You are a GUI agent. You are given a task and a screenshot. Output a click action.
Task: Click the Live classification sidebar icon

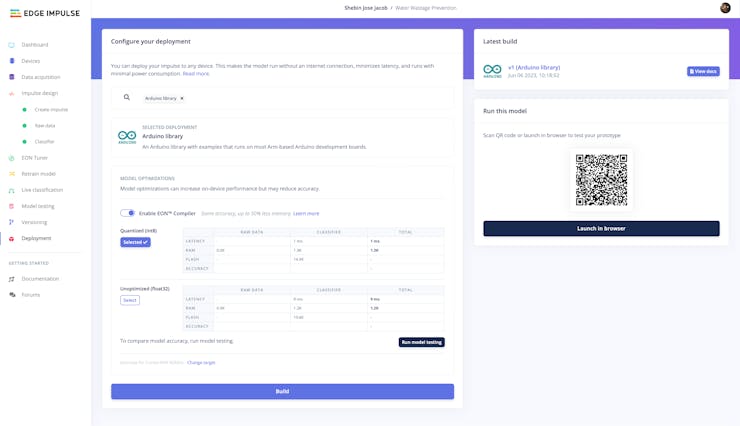12,190
